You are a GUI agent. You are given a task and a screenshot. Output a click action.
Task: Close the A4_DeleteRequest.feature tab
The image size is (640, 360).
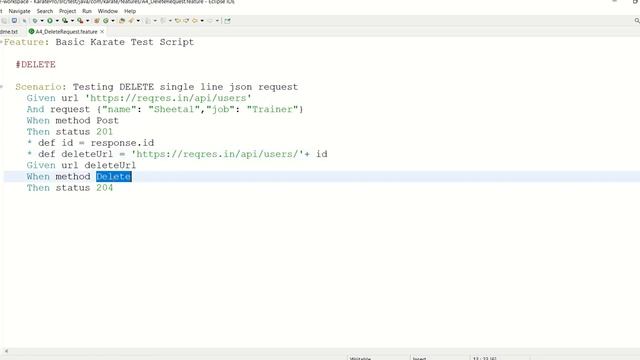tap(102, 31)
